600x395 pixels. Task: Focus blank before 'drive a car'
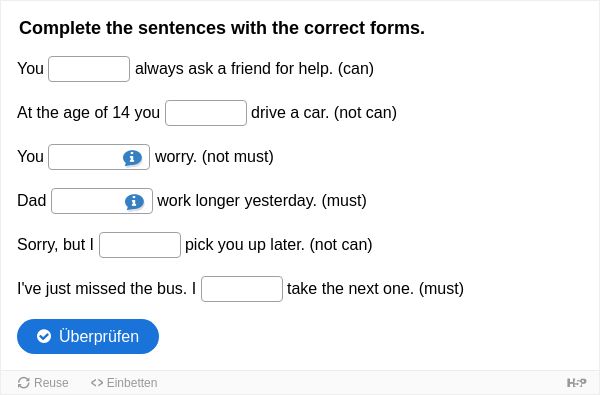[206, 113]
